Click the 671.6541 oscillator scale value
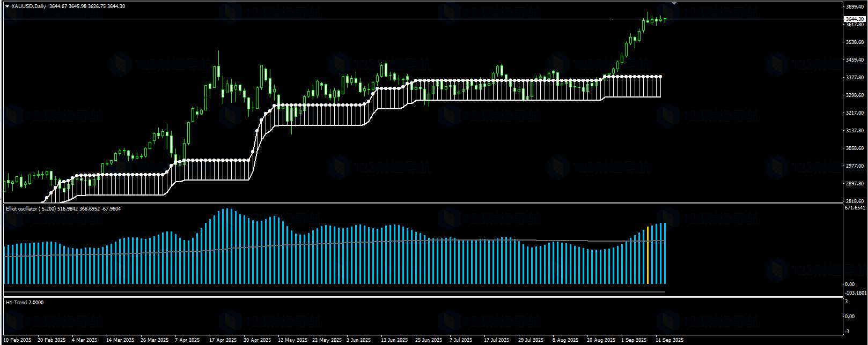Screen dimensions: 868x345 click(x=855, y=208)
